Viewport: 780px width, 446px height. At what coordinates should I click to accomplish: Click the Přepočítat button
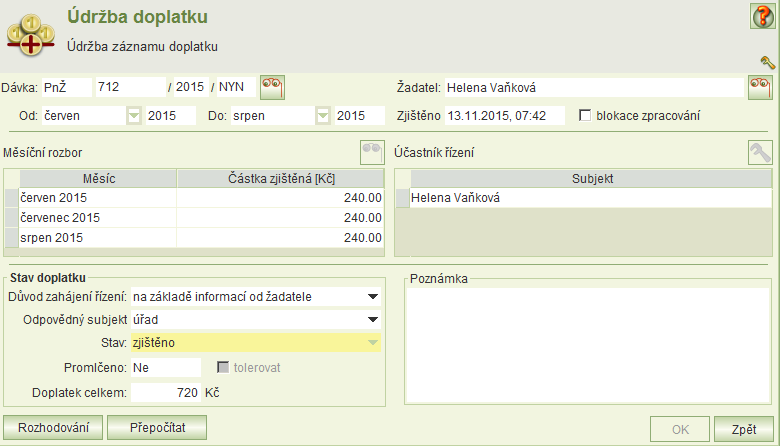click(157, 428)
